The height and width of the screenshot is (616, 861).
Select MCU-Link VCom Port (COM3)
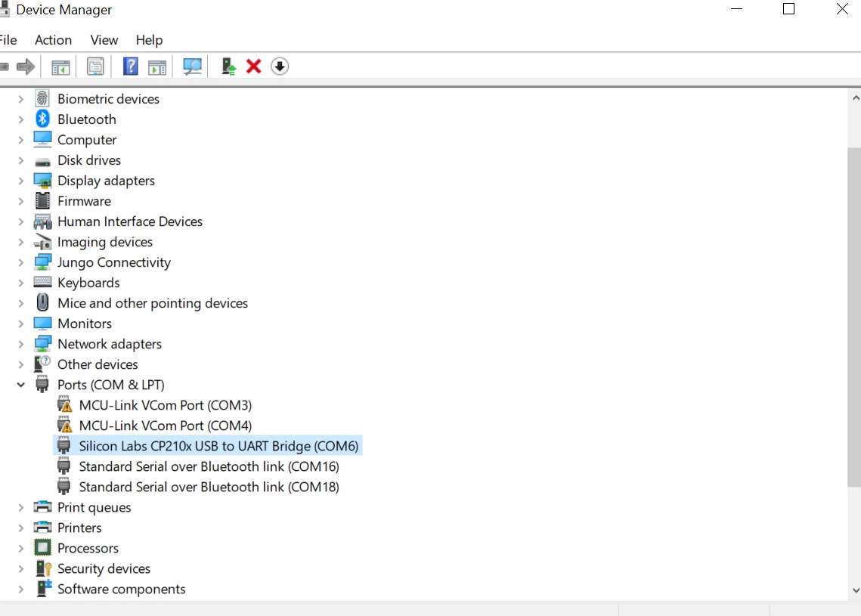(166, 405)
